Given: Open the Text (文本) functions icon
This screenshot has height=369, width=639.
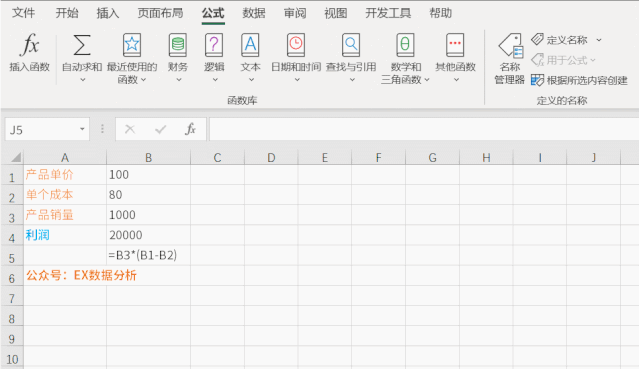Looking at the screenshot, I should [250, 45].
